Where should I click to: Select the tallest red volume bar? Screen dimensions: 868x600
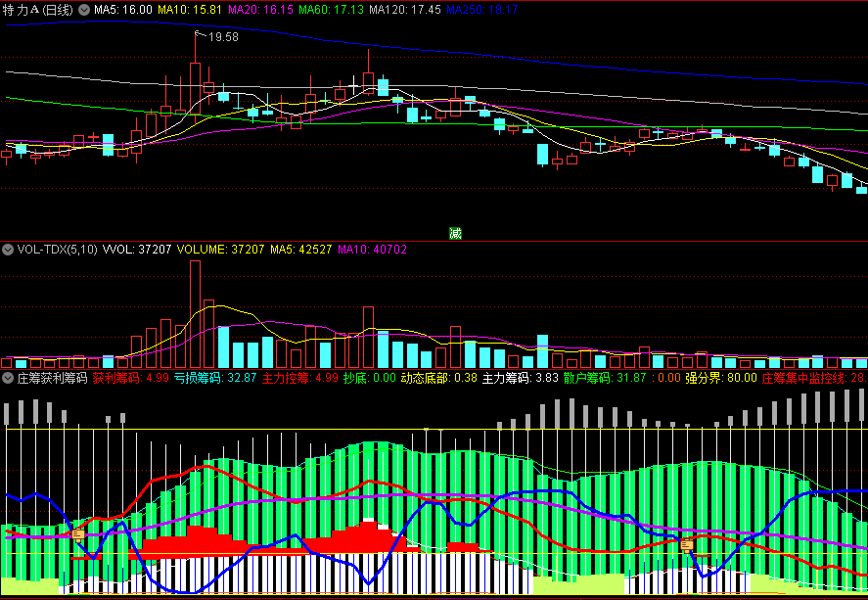(195, 314)
